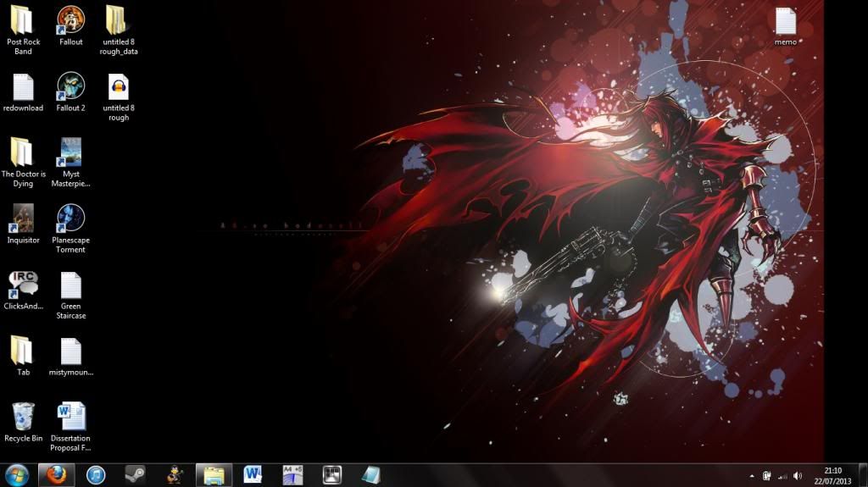Launch Steam from the taskbar

pyautogui.click(x=135, y=475)
